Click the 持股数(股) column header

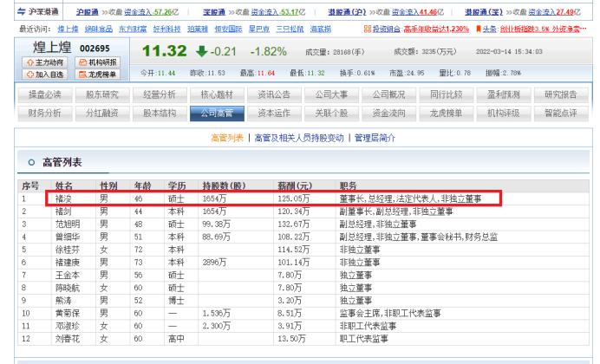(224, 186)
